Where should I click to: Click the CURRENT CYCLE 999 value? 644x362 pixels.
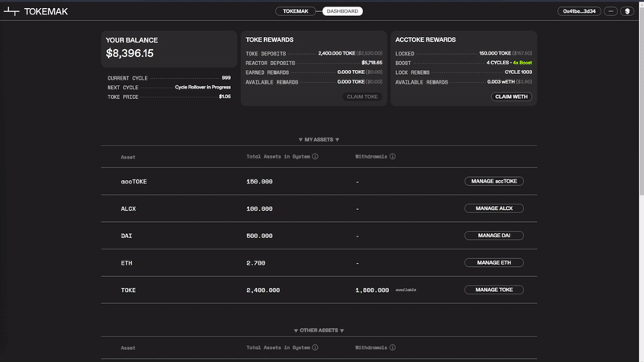226,77
